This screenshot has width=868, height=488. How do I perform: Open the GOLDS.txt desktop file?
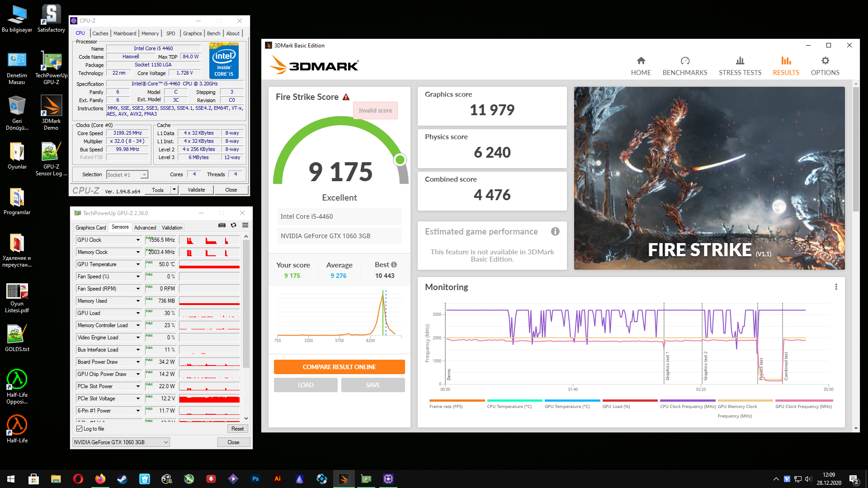[17, 338]
